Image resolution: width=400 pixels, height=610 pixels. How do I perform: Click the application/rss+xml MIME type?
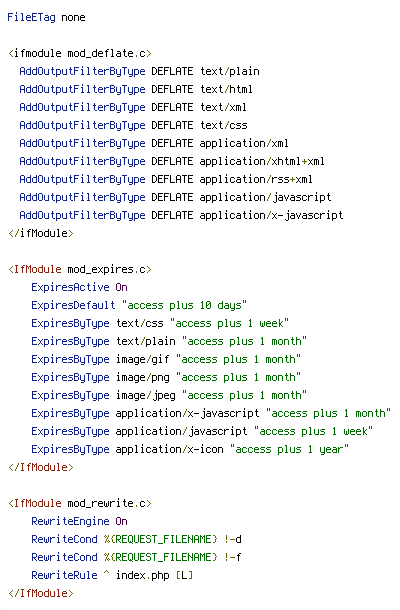click(x=256, y=179)
